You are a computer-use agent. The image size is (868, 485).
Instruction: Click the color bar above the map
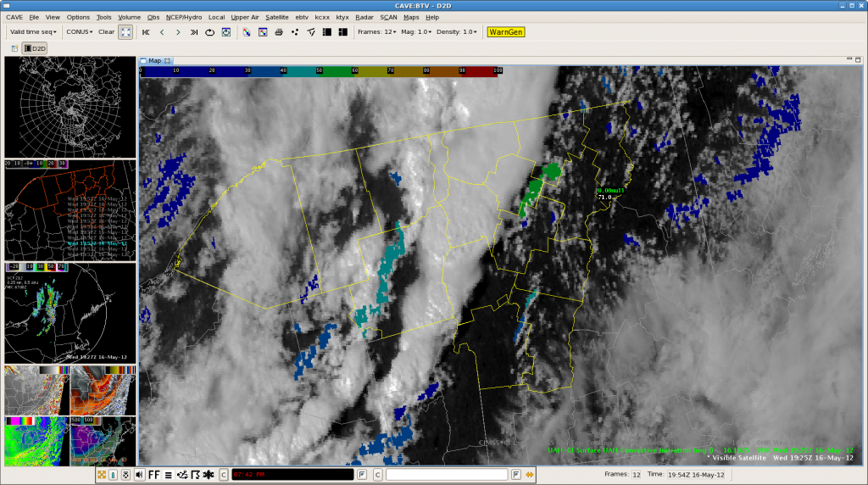pyautogui.click(x=320, y=72)
